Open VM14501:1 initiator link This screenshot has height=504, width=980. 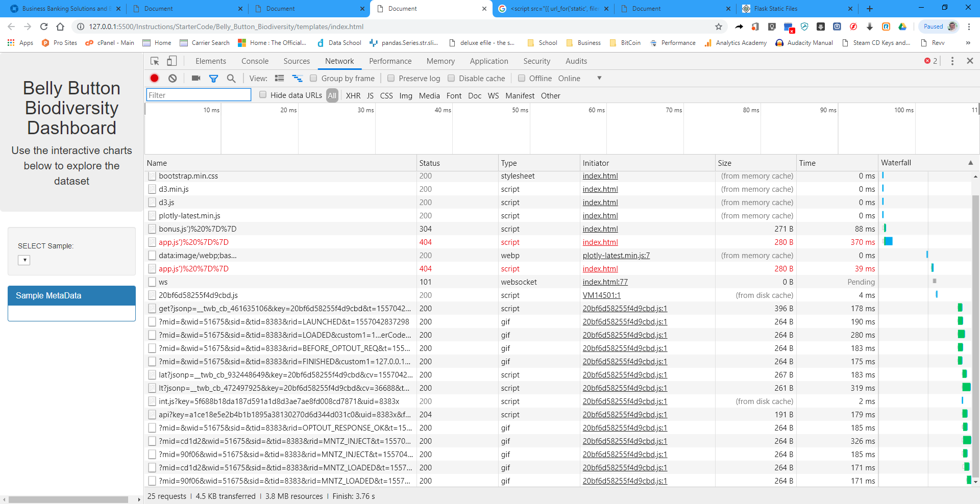[x=602, y=295]
